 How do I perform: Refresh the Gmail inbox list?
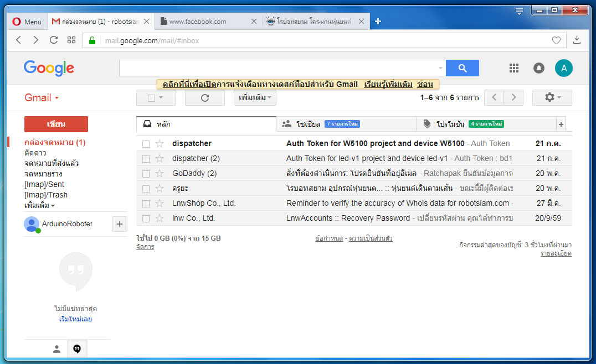(x=205, y=98)
